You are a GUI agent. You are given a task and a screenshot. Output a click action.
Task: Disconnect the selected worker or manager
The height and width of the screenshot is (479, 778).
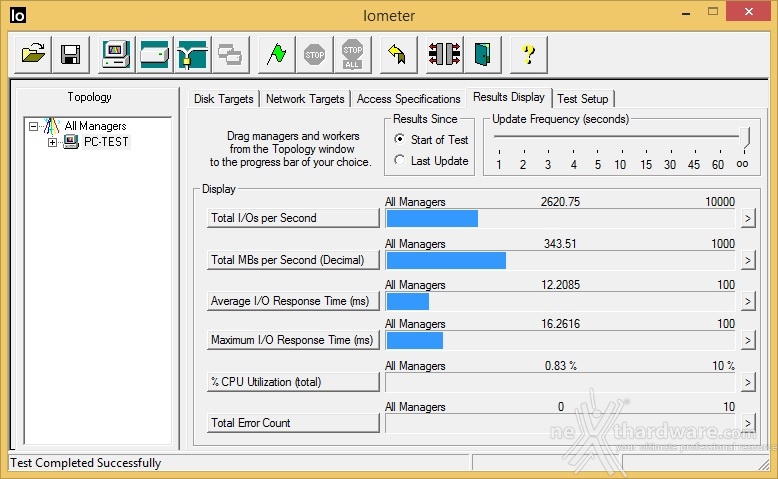point(444,54)
